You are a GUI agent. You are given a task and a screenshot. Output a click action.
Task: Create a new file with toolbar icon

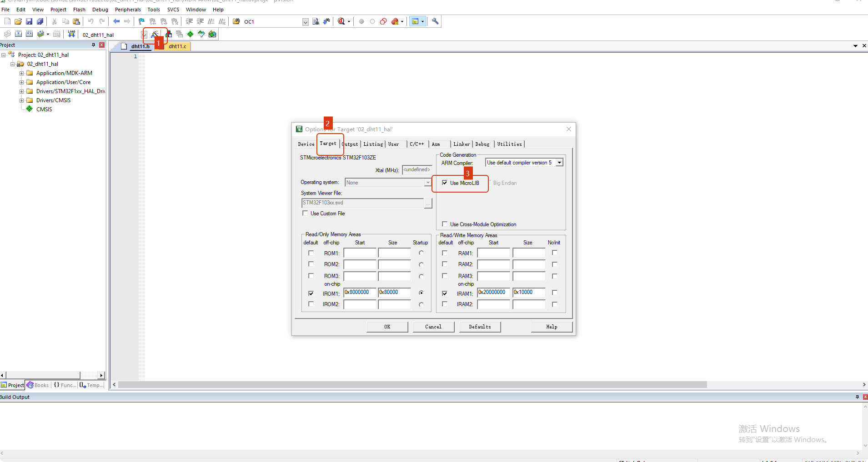coord(7,21)
